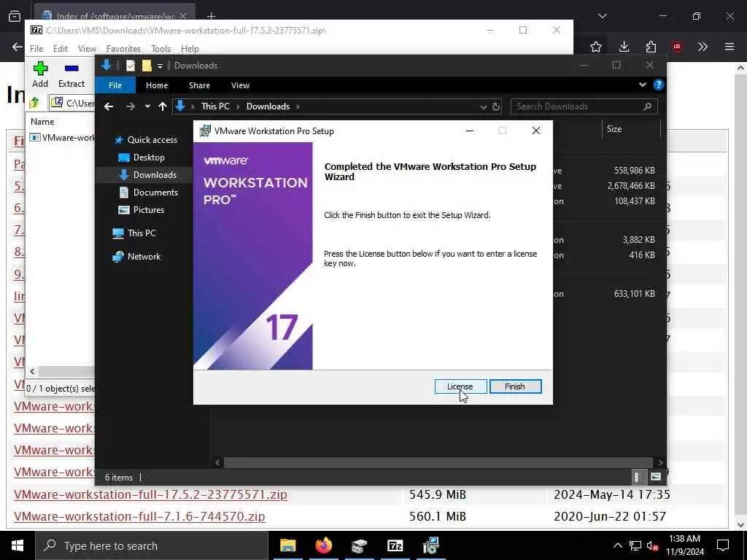Open recent locations dropdown in Explorer

click(147, 106)
